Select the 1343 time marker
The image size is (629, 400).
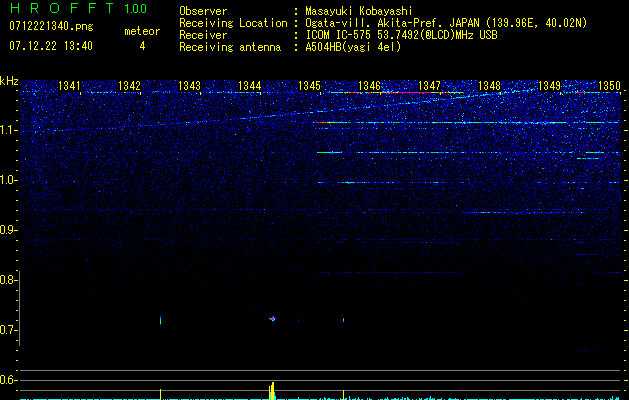point(190,86)
